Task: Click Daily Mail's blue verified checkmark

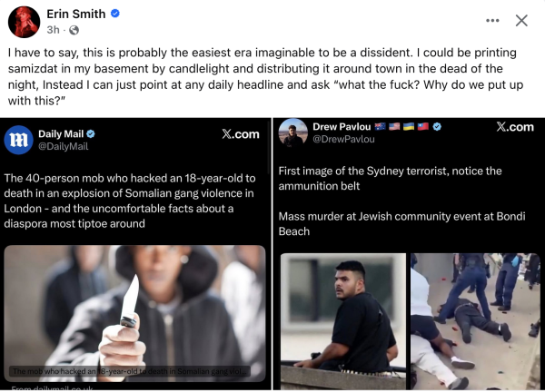Action: (x=91, y=133)
